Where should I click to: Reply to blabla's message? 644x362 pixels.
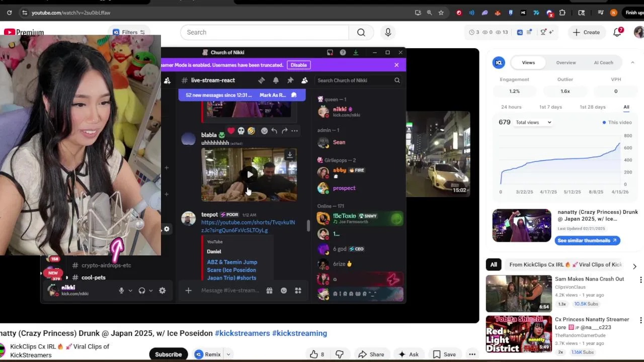(x=274, y=131)
